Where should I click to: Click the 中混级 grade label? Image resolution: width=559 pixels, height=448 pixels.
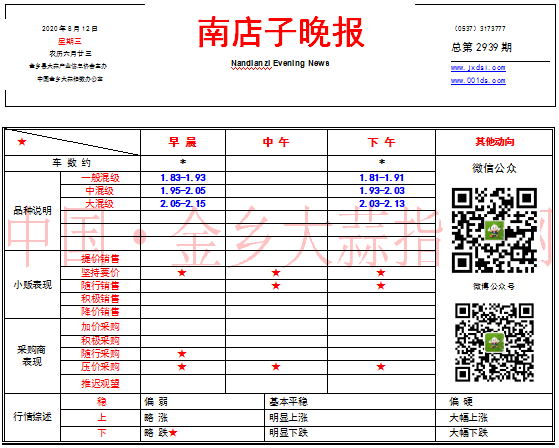tap(99, 191)
